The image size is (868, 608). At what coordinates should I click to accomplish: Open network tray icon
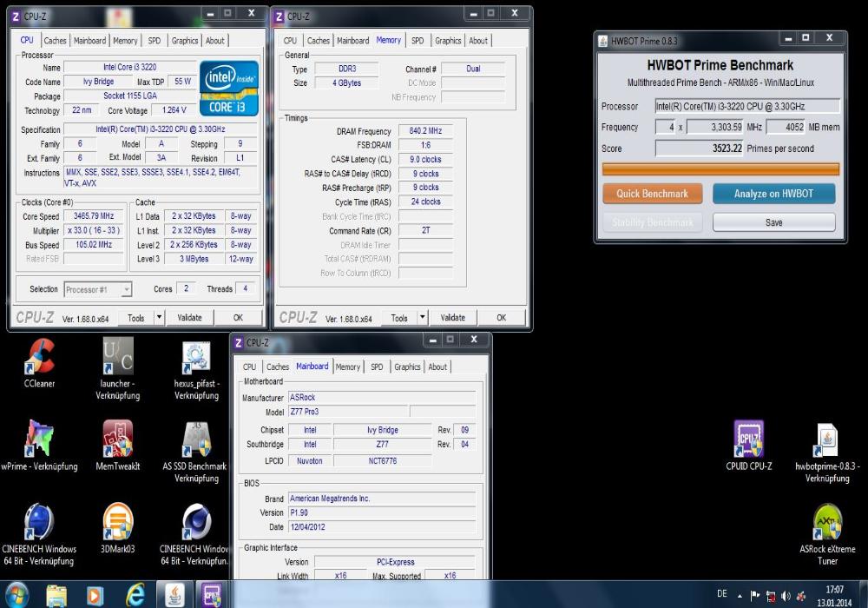(771, 597)
